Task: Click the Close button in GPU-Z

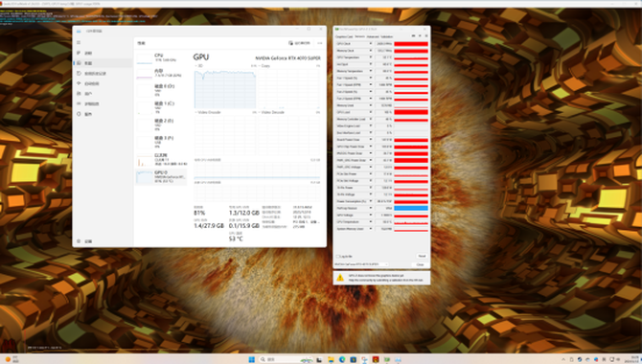Action: pos(420,264)
